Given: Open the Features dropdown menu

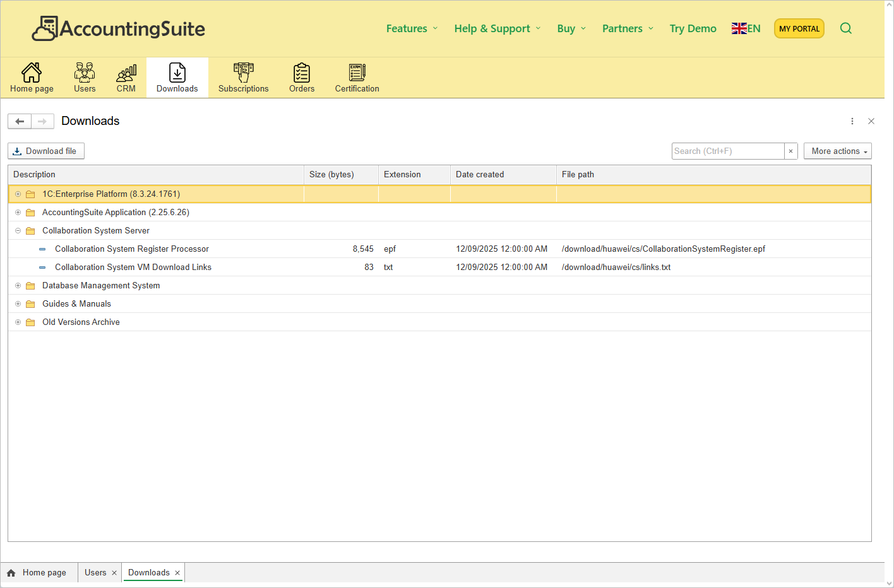Looking at the screenshot, I should coord(412,28).
